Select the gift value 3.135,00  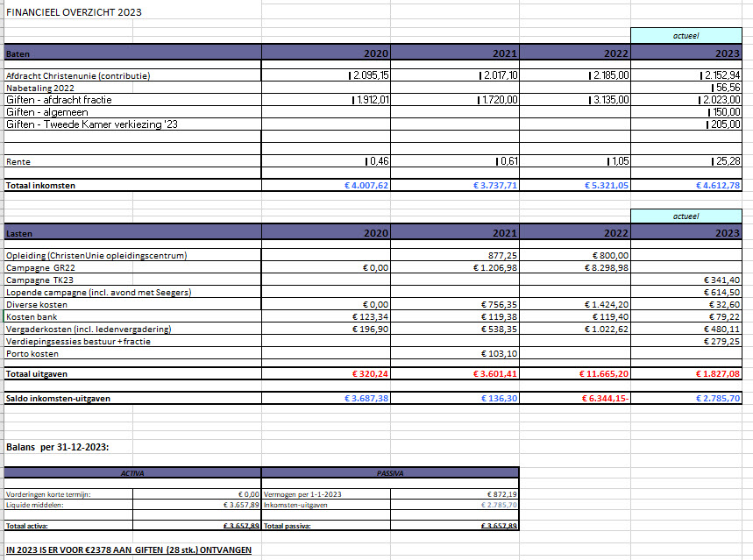pos(609,100)
